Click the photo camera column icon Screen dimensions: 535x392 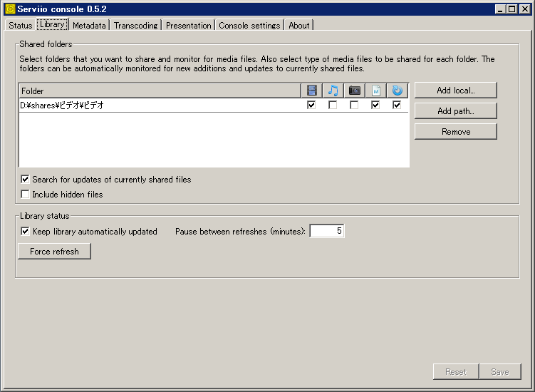pyautogui.click(x=354, y=91)
